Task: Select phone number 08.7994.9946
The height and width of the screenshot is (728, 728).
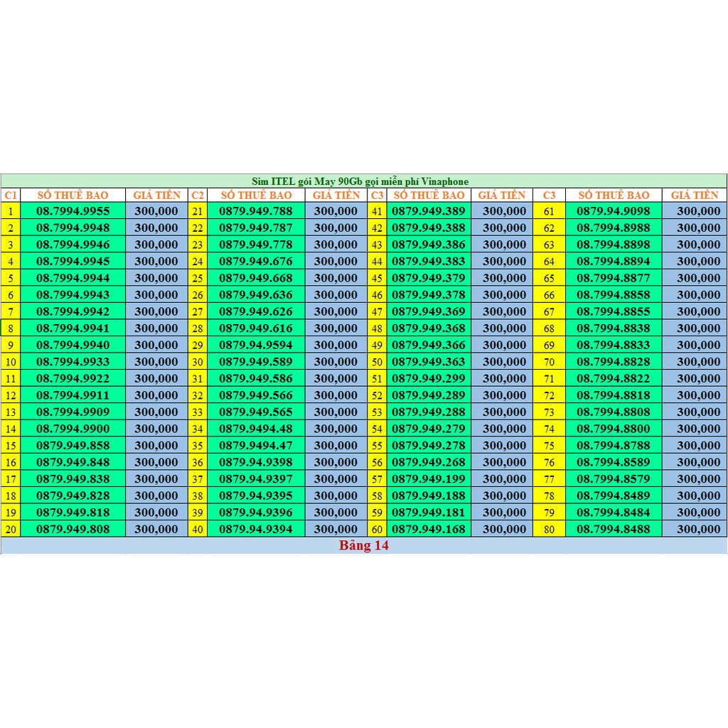Action: 73,245
